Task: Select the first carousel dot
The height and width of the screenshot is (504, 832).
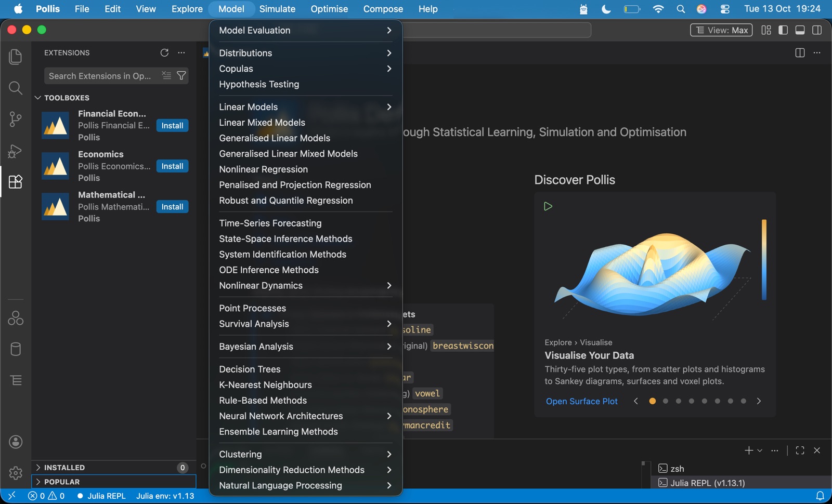Action: [x=652, y=401]
